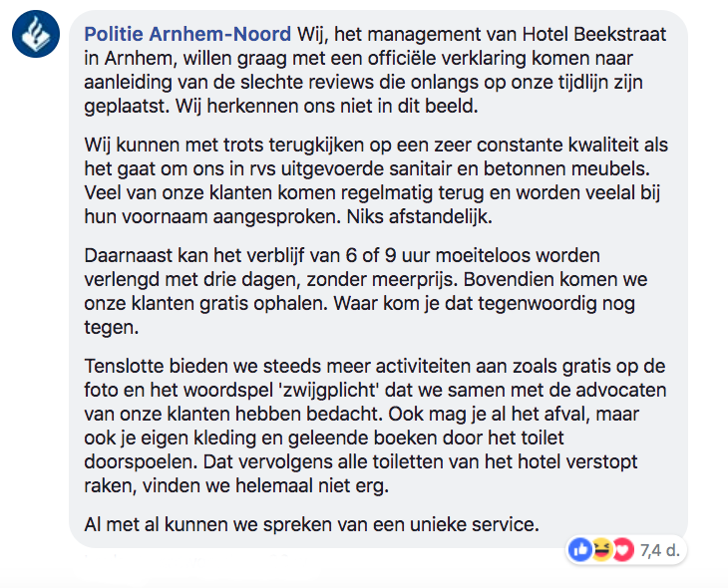Screen dimensions: 728x588
Task: Click the red heart Love reaction icon
Action: click(x=623, y=548)
